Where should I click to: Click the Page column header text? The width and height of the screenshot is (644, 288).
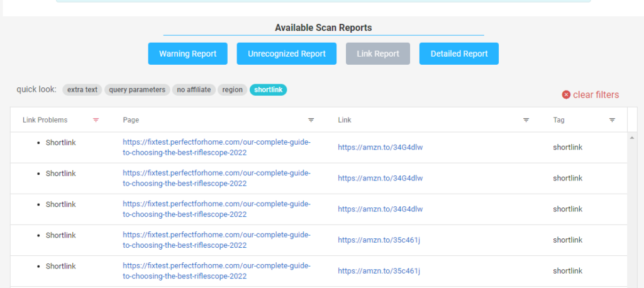pyautogui.click(x=131, y=120)
